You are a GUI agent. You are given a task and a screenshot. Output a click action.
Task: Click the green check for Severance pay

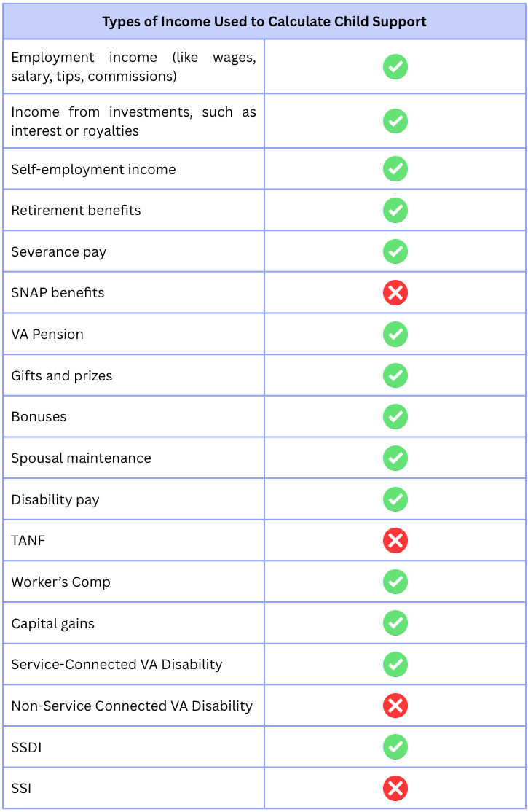click(395, 251)
